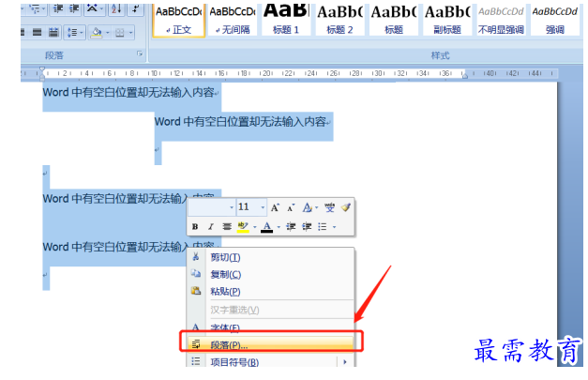Click the copy icon in context menu
This screenshot has width=588, height=380.
196,274
